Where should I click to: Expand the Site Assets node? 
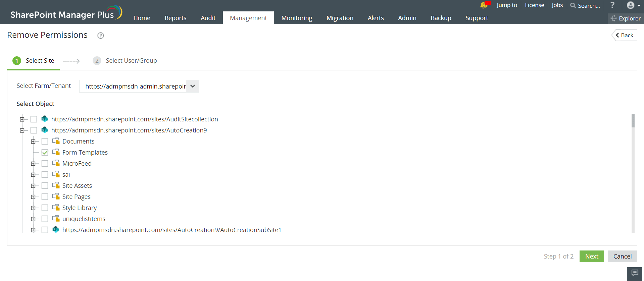click(33, 185)
